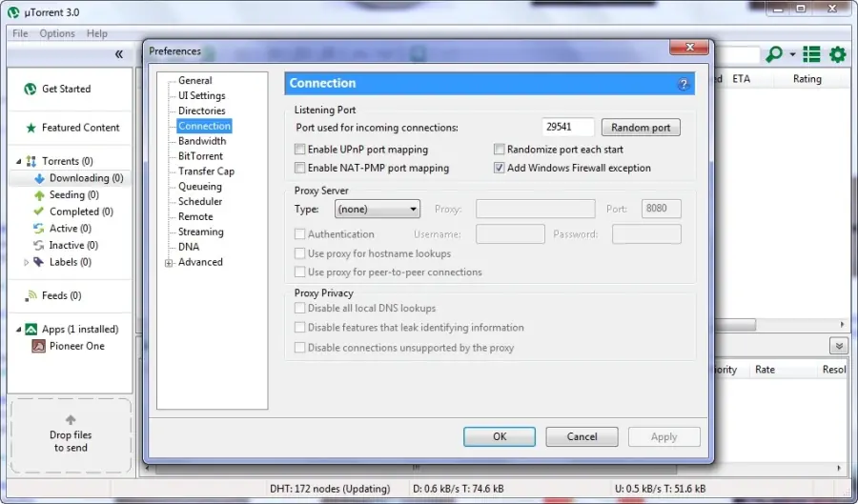Image resolution: width=858 pixels, height=504 pixels.
Task: Click the Rating column header
Action: [x=807, y=79]
